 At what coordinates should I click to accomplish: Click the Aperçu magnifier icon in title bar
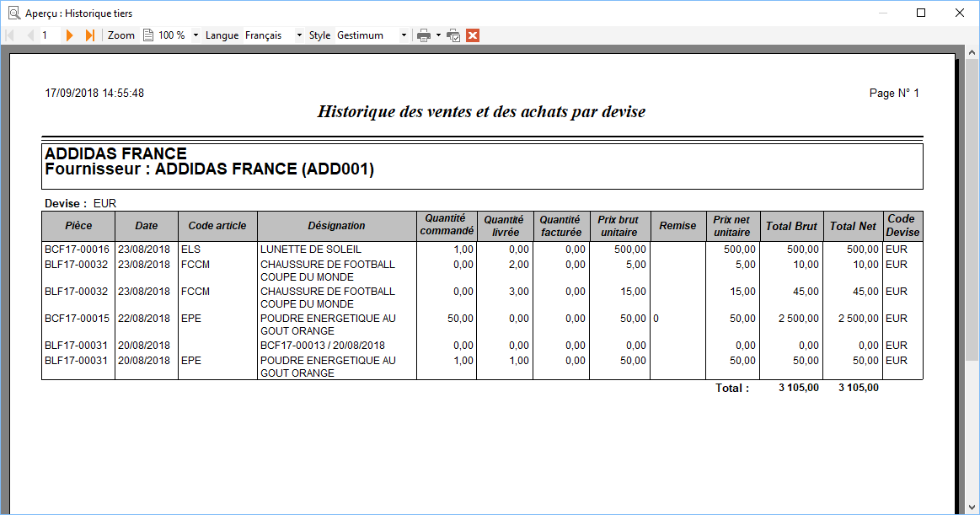pos(13,13)
